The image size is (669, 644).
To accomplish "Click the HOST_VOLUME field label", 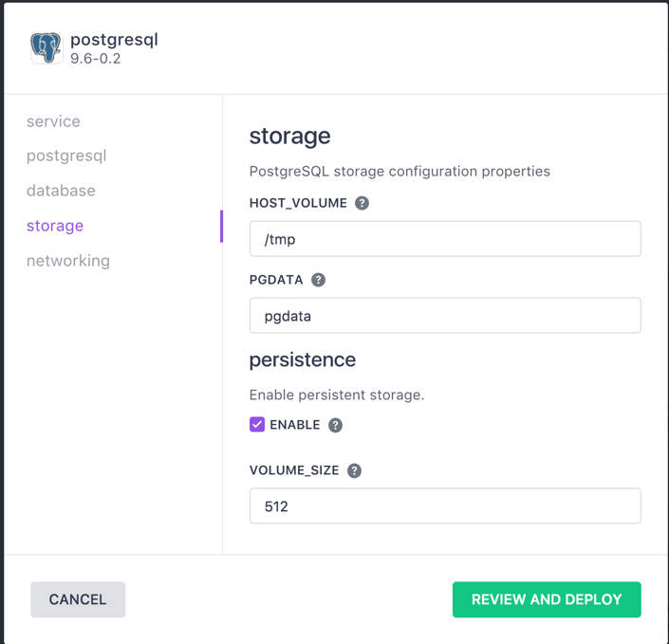I will [x=298, y=203].
